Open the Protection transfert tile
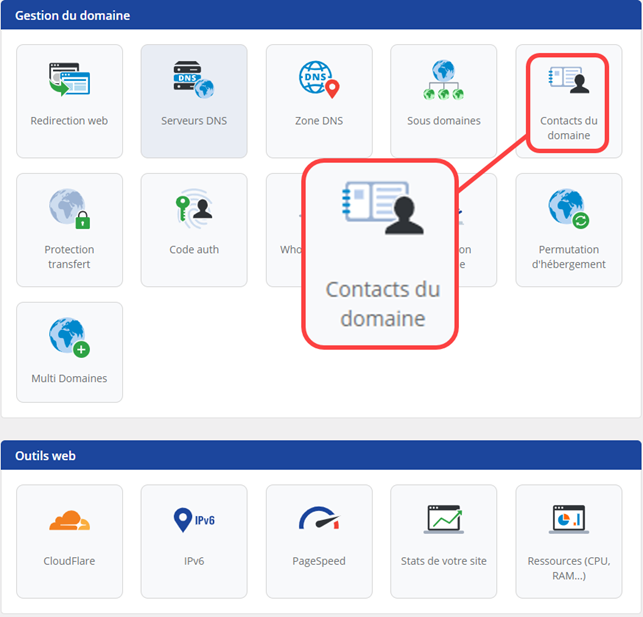This screenshot has height=617, width=643. coord(69,230)
